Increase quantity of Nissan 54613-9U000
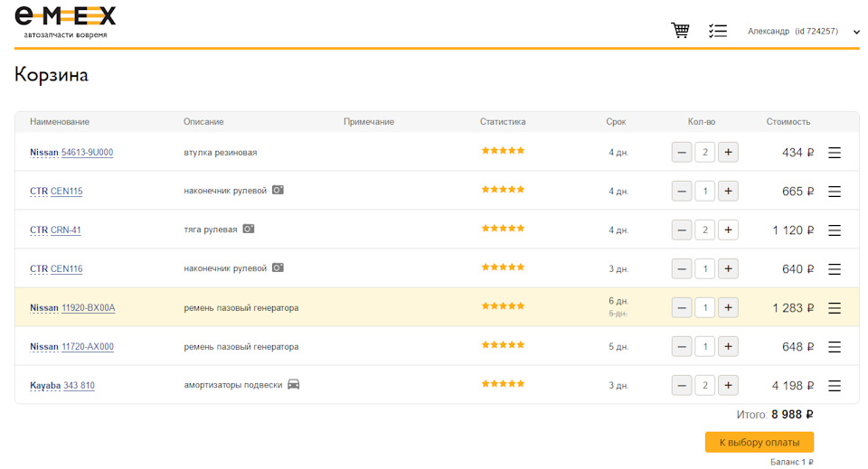The image size is (868, 469). tap(728, 153)
